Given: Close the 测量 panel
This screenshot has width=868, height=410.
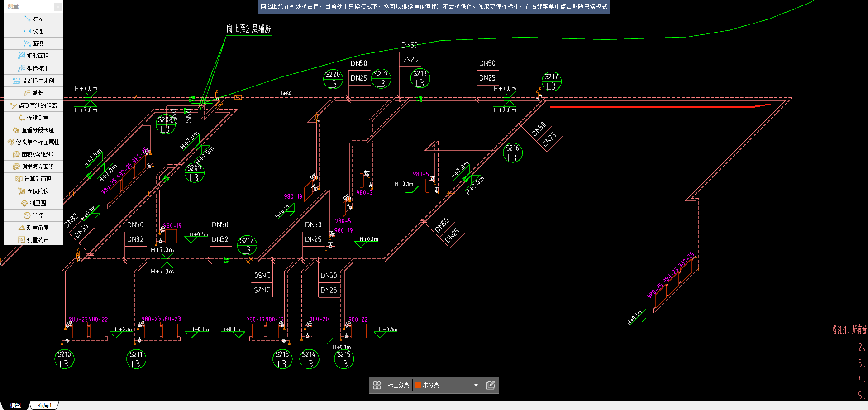Looking at the screenshot, I should tap(58, 6).
